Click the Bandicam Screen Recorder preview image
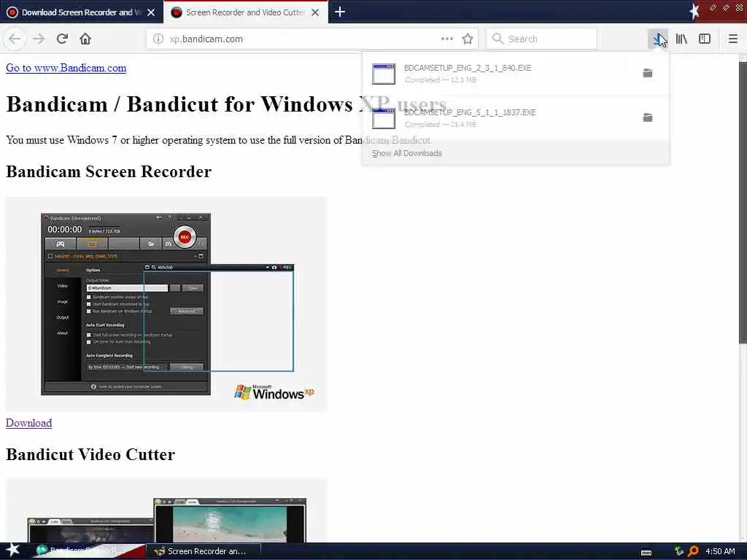Image resolution: width=747 pixels, height=560 pixels. [x=166, y=304]
